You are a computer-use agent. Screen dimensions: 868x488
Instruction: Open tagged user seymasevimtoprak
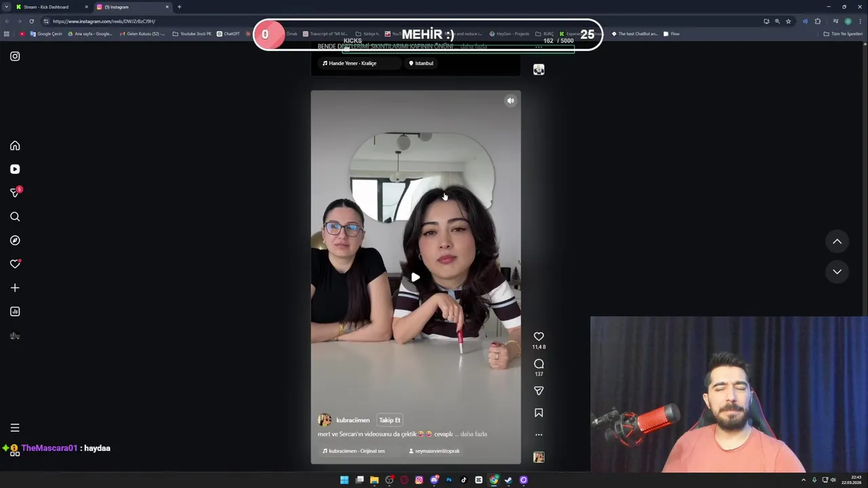click(434, 451)
